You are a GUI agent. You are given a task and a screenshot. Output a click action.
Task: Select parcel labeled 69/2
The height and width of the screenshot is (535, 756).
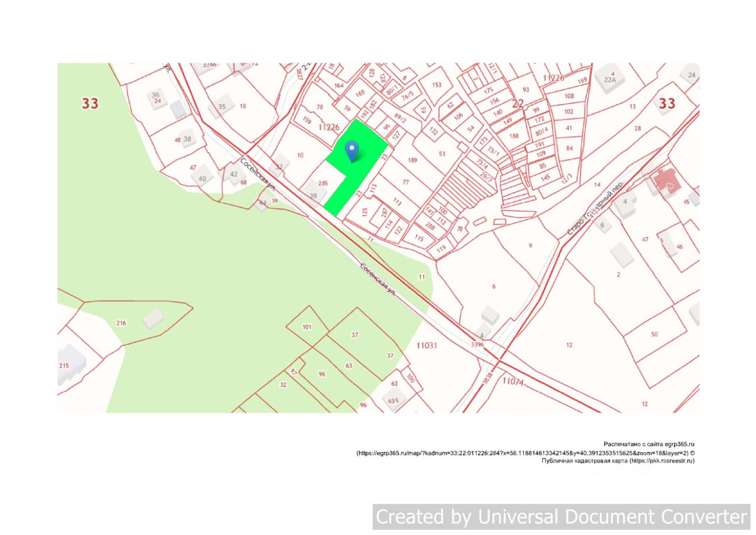(x=400, y=118)
